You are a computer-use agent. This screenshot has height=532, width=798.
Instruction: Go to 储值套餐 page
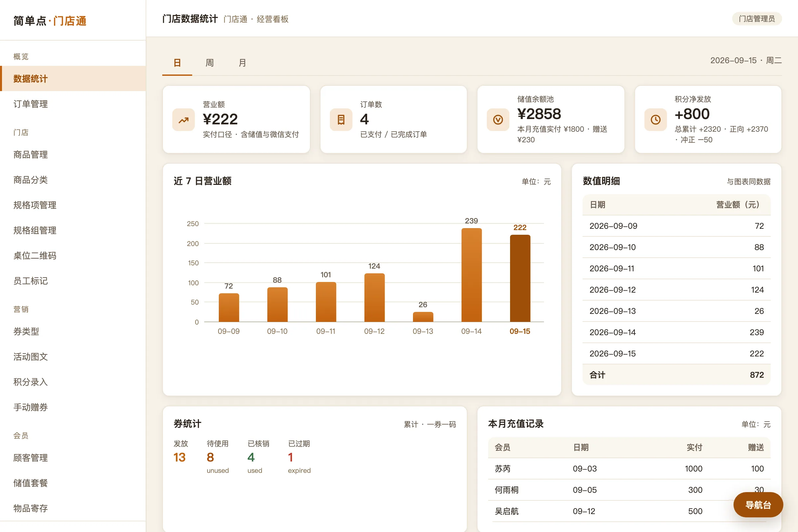click(x=73, y=483)
